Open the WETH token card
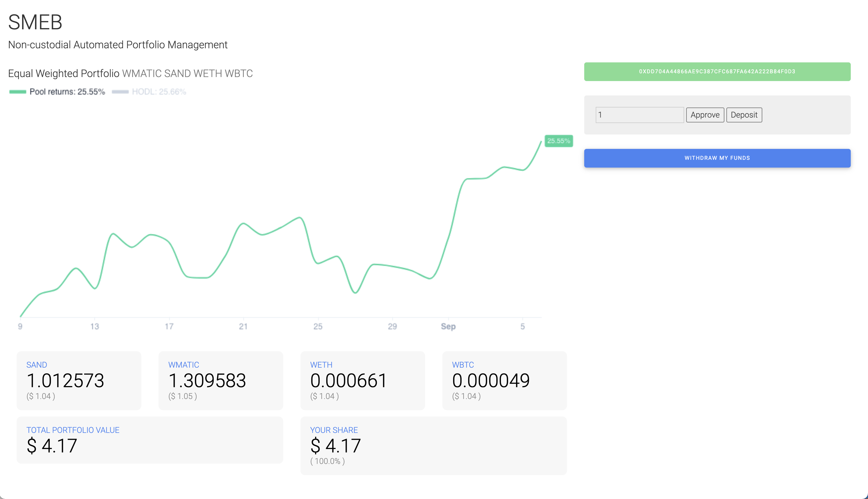The height and width of the screenshot is (499, 868). (362, 380)
